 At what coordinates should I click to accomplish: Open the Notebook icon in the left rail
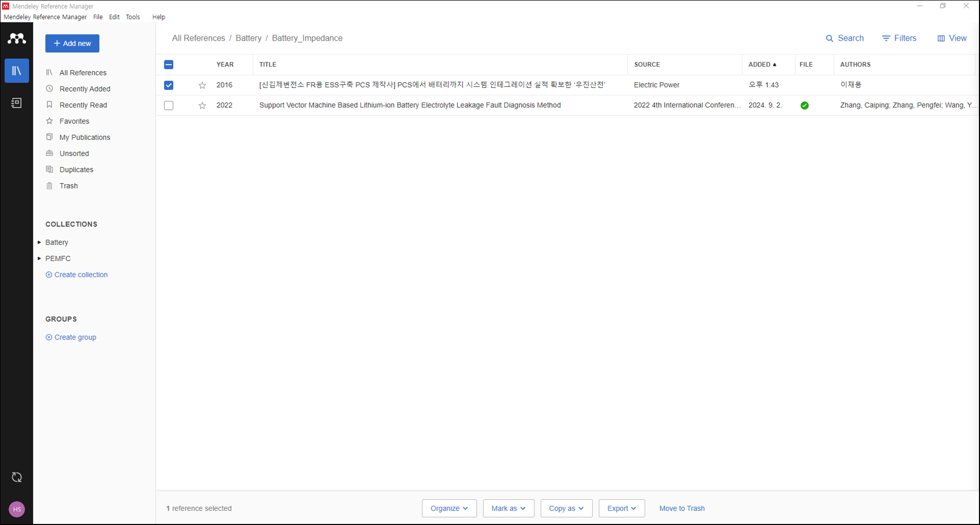17,103
